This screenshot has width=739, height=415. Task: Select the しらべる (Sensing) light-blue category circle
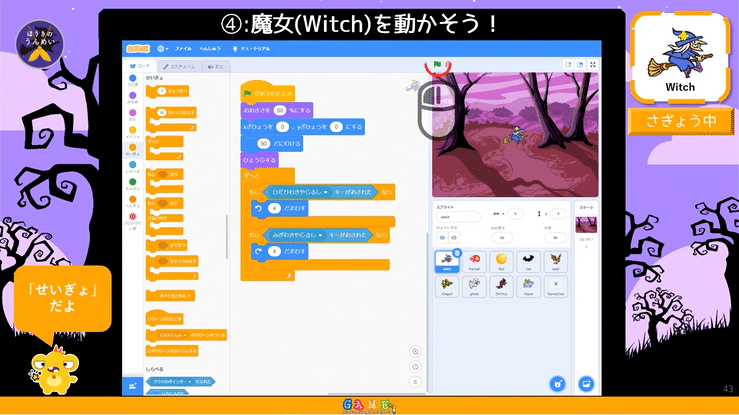(132, 165)
